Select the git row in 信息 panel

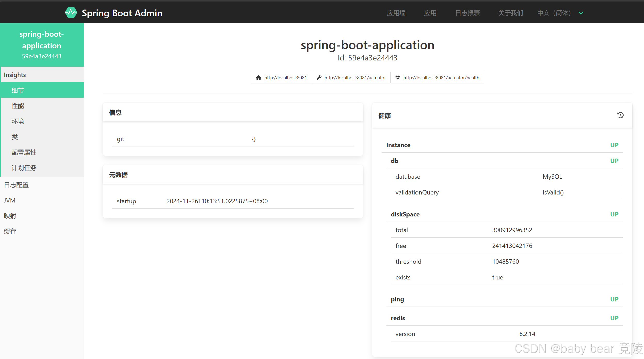click(x=121, y=139)
